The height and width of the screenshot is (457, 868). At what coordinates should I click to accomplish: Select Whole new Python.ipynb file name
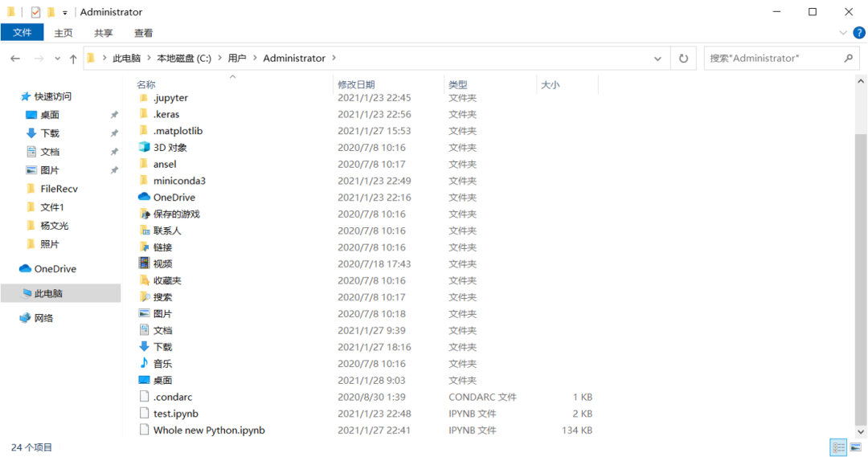tap(209, 430)
